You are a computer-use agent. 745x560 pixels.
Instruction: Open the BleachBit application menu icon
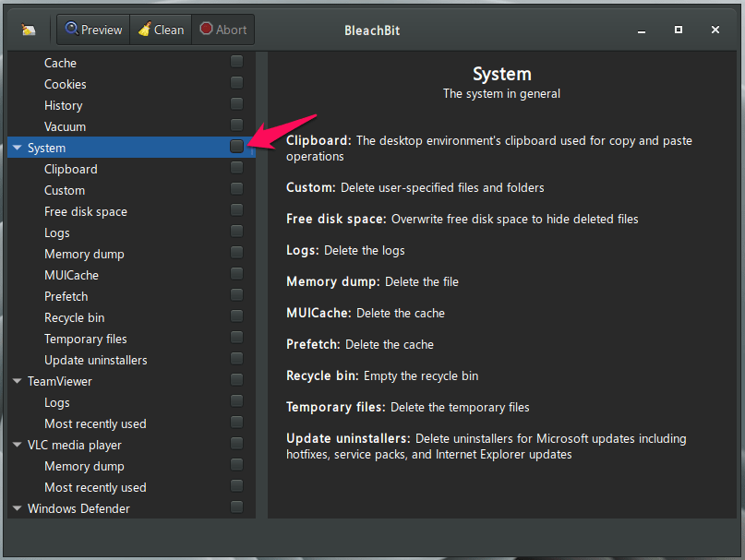(x=29, y=30)
